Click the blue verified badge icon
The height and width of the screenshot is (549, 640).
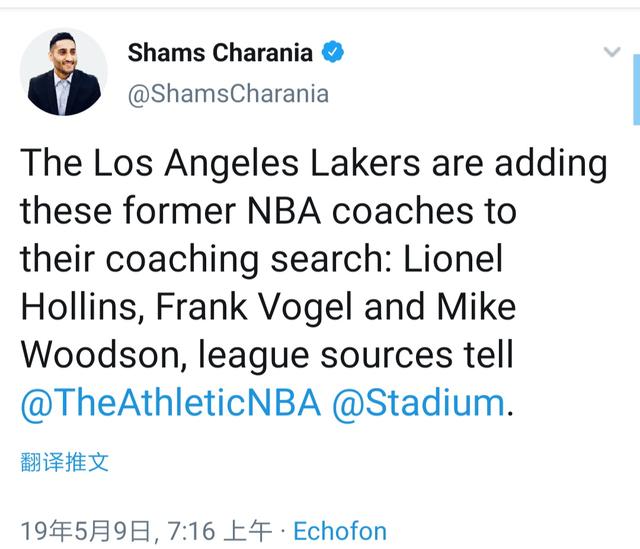333,52
